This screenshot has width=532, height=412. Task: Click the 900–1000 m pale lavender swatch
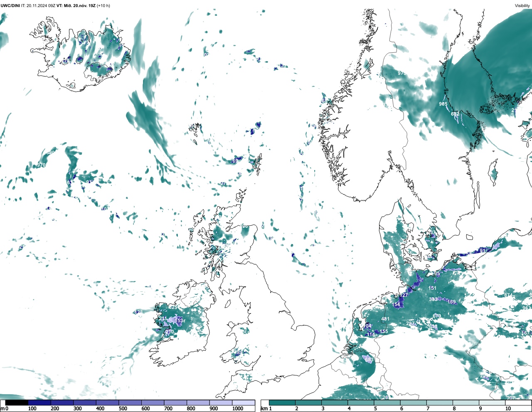221,402
